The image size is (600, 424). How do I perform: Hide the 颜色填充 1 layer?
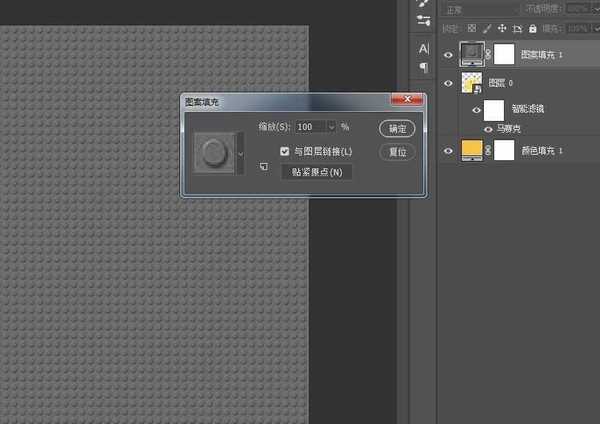pyautogui.click(x=448, y=150)
